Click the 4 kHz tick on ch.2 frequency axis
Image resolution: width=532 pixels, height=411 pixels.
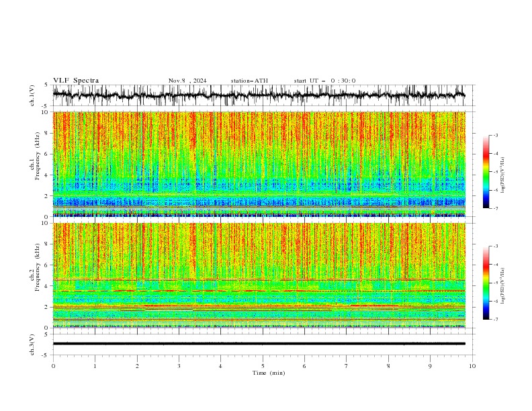47,286
